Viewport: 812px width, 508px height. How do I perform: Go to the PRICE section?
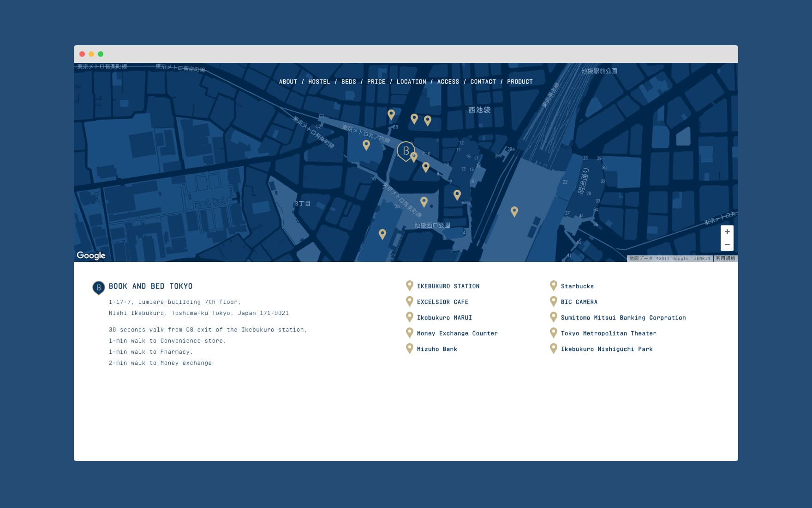pyautogui.click(x=376, y=82)
